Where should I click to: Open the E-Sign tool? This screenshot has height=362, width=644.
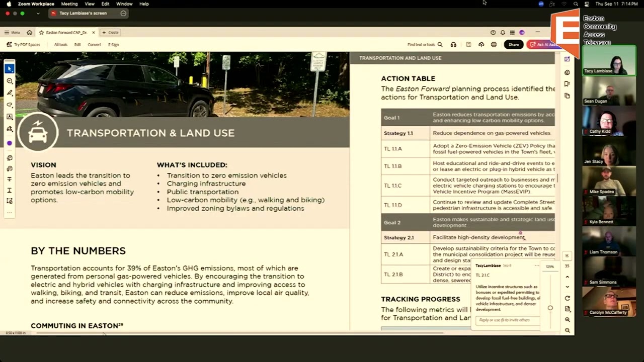tap(113, 45)
